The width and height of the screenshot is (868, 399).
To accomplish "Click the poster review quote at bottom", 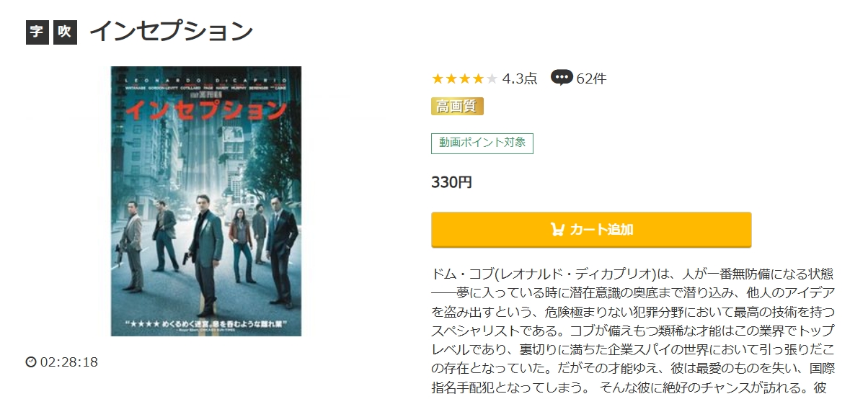I will tap(206, 324).
